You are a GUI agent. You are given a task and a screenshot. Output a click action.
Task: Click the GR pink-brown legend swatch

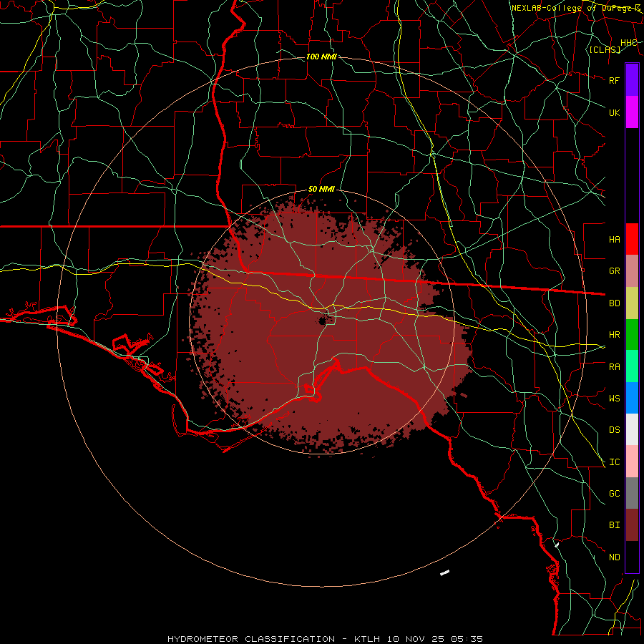point(632,270)
